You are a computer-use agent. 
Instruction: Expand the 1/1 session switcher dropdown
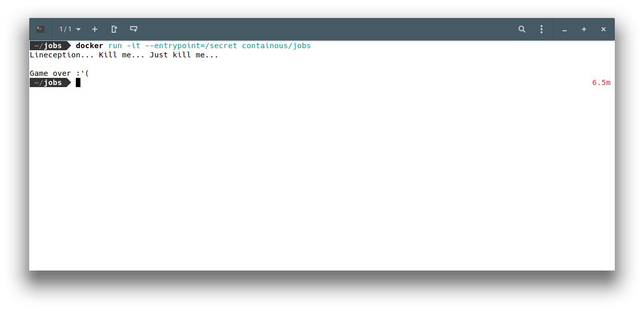point(70,29)
